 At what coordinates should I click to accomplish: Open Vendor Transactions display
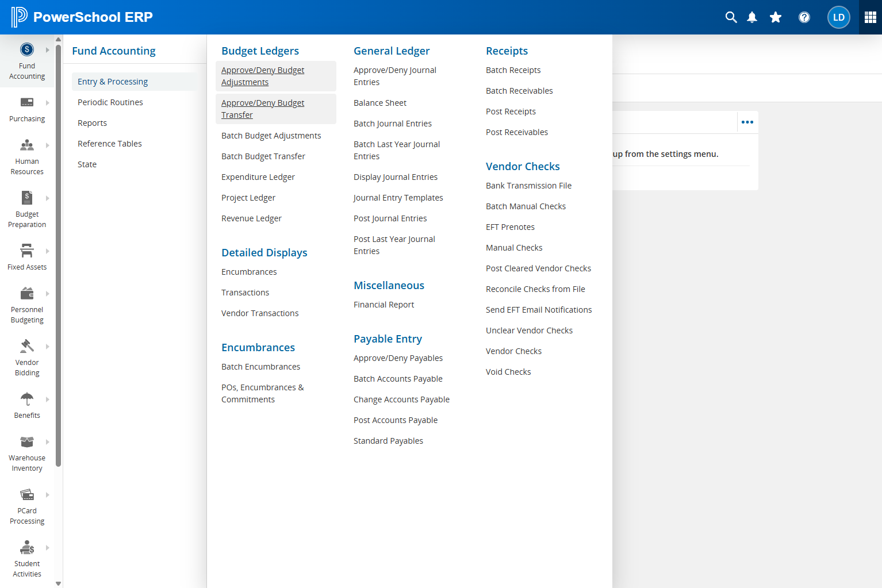(260, 313)
